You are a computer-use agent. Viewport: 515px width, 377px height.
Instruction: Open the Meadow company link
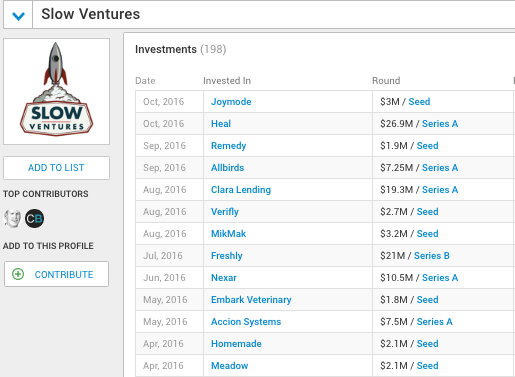(x=230, y=366)
